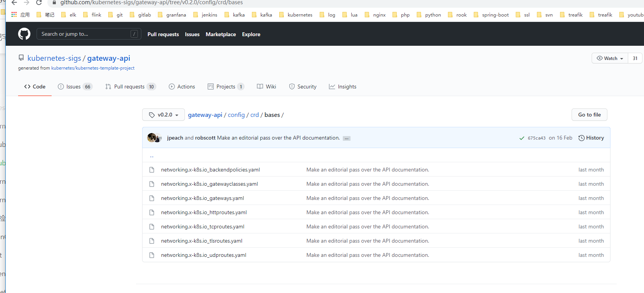Open networking.x-k8s.io_gateways.yaml file
The height and width of the screenshot is (293, 644).
tap(202, 198)
